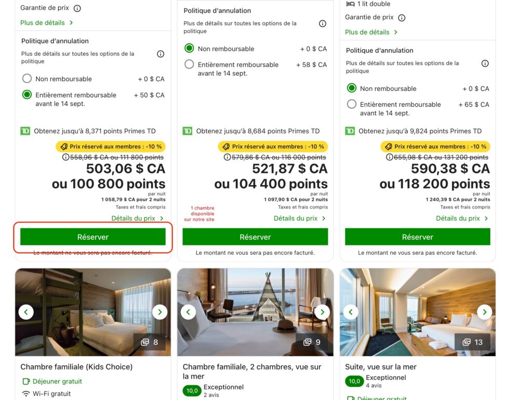Expand Plus de détails in first card
The height and width of the screenshot is (400, 532).
(47, 23)
